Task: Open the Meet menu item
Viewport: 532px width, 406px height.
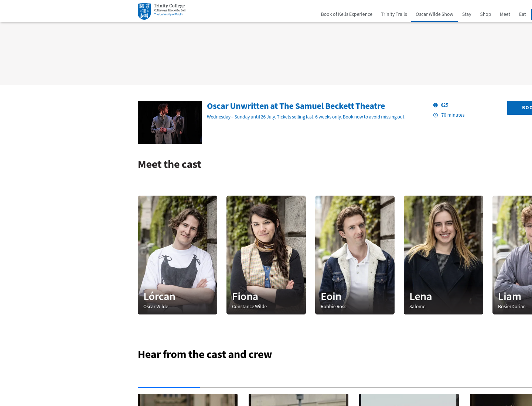Action: [505, 14]
